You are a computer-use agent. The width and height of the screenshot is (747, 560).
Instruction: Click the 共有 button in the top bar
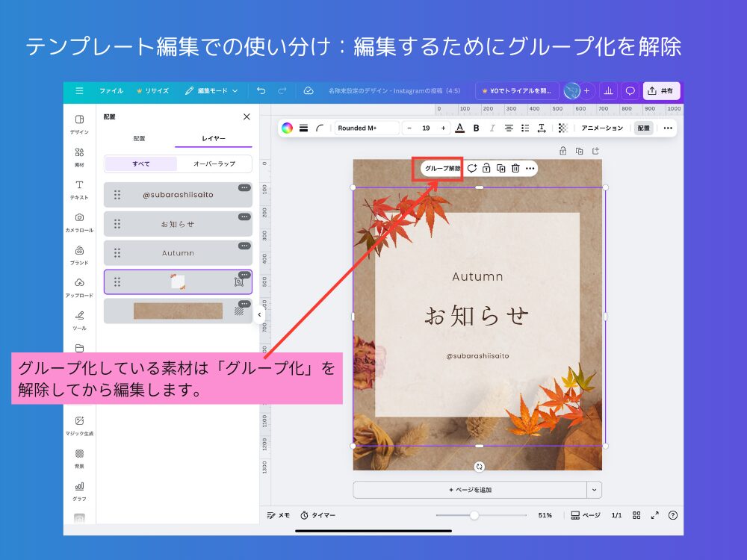[661, 90]
